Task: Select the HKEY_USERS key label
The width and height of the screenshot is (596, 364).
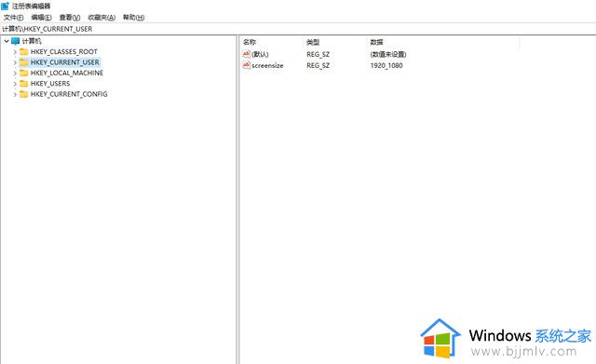Action: pyautogui.click(x=50, y=84)
